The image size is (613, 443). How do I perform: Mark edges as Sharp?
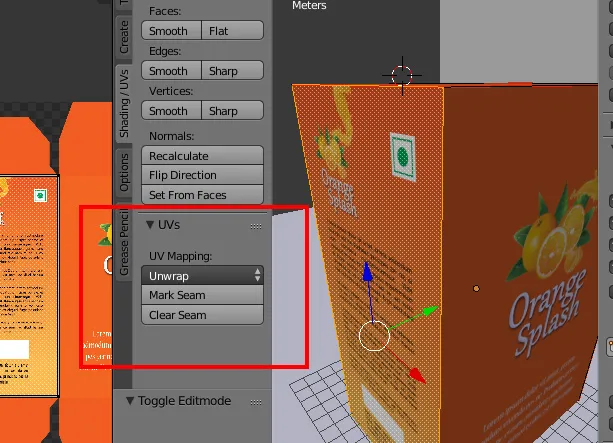[233, 71]
